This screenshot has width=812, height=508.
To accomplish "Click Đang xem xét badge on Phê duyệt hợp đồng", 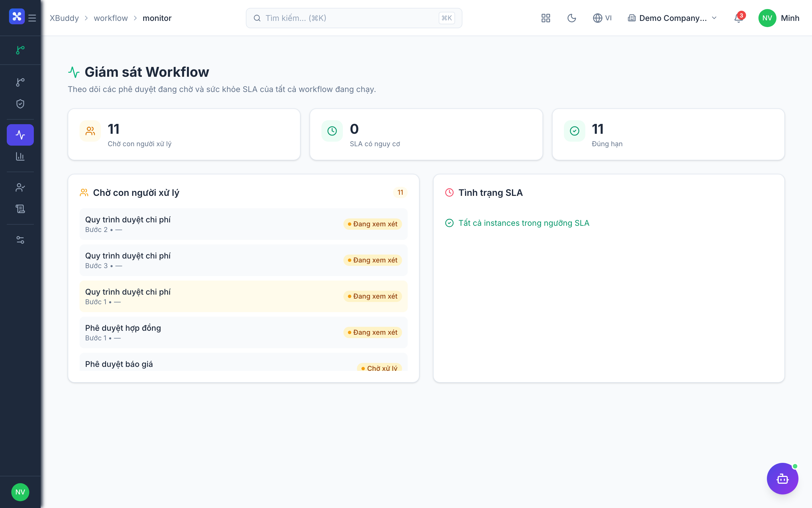I will 372,333.
